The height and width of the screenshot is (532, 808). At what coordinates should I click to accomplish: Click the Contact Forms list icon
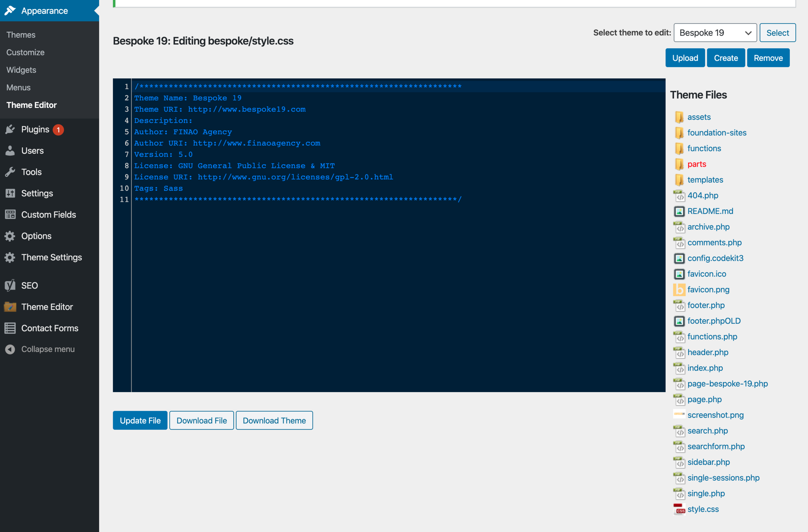tap(10, 328)
